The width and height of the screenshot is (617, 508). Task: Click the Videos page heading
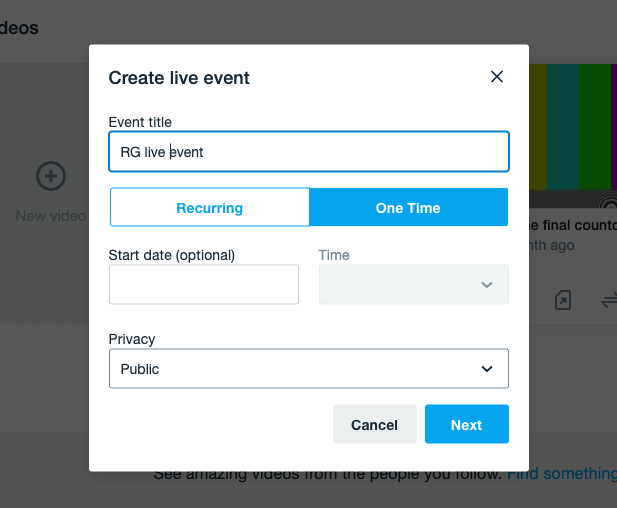(x=19, y=28)
